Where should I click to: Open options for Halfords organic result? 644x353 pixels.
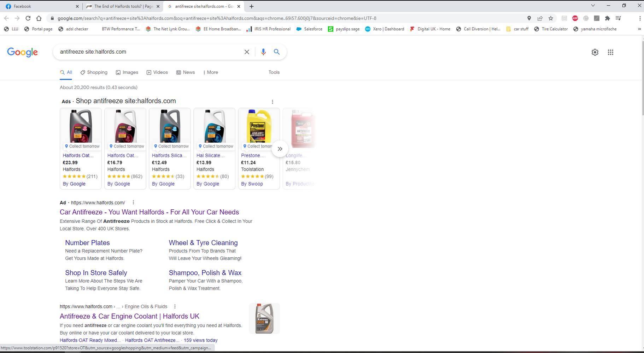[x=175, y=307]
